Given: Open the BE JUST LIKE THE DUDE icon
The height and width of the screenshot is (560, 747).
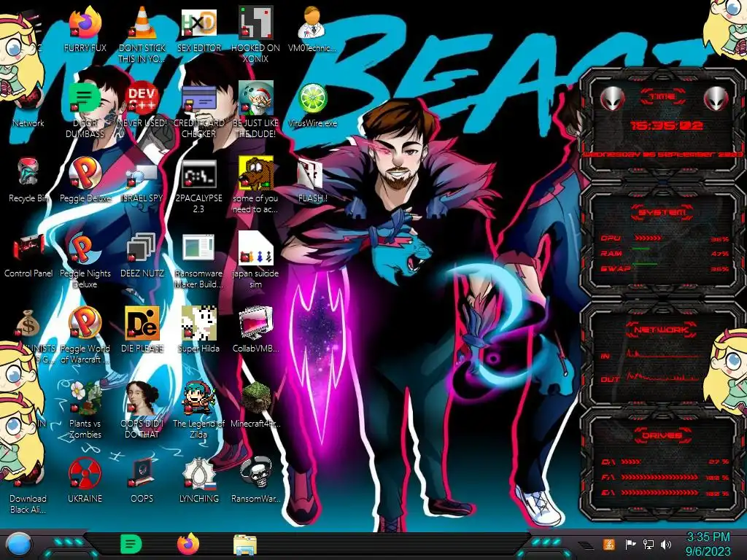Looking at the screenshot, I should [256, 98].
